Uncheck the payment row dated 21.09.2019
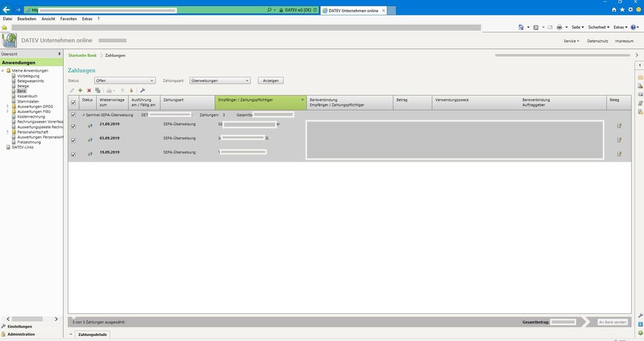This screenshot has height=341, width=644. tap(74, 127)
